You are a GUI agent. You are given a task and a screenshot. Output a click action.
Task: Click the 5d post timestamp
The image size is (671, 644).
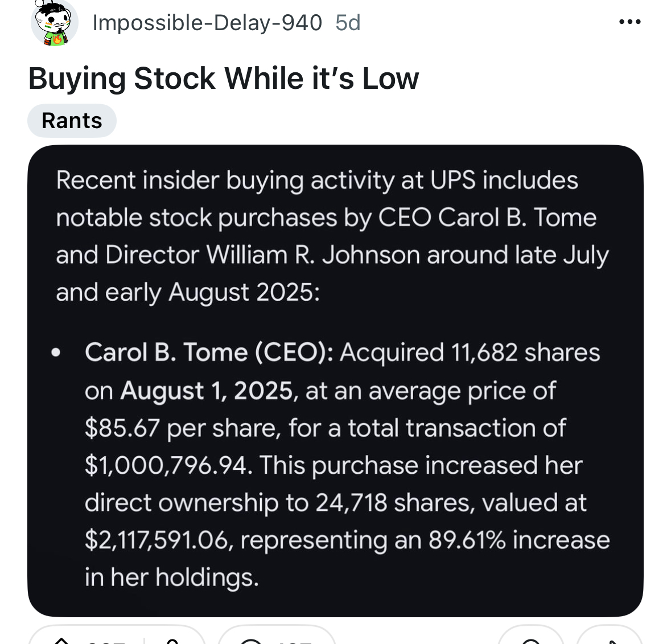tap(348, 23)
